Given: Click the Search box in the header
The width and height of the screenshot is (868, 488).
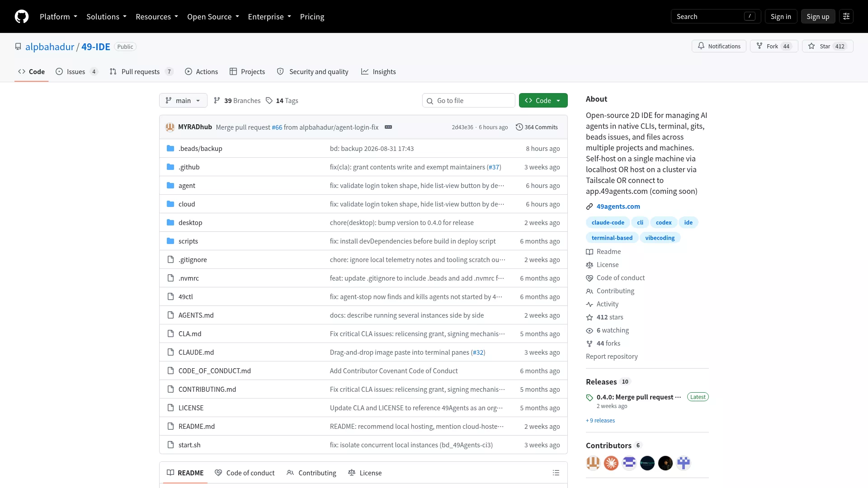Looking at the screenshot, I should tap(716, 17).
